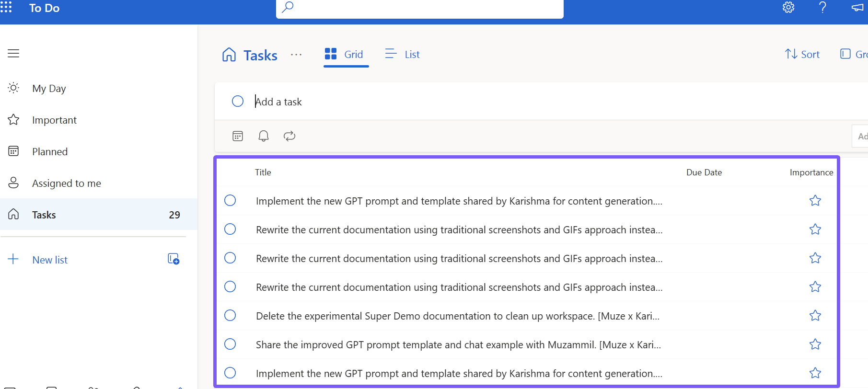The height and width of the screenshot is (389, 868).
Task: Open help with the question mark icon
Action: tap(822, 7)
